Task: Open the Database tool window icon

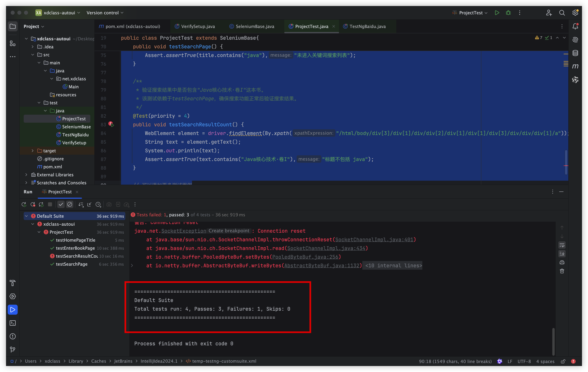Action: [575, 53]
